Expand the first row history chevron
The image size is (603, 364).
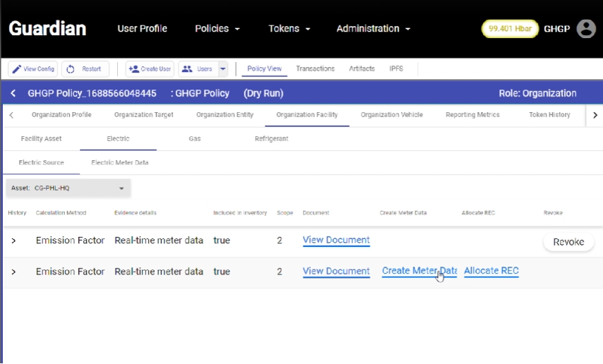click(13, 241)
